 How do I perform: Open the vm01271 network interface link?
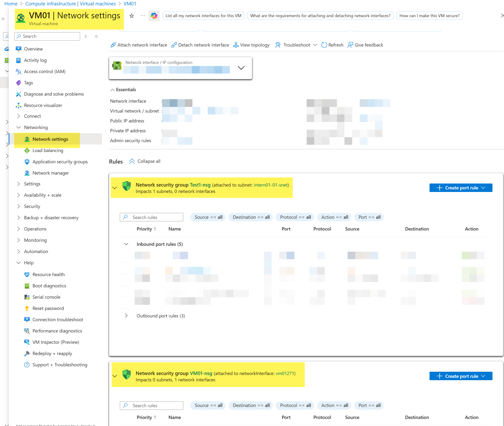[285, 373]
